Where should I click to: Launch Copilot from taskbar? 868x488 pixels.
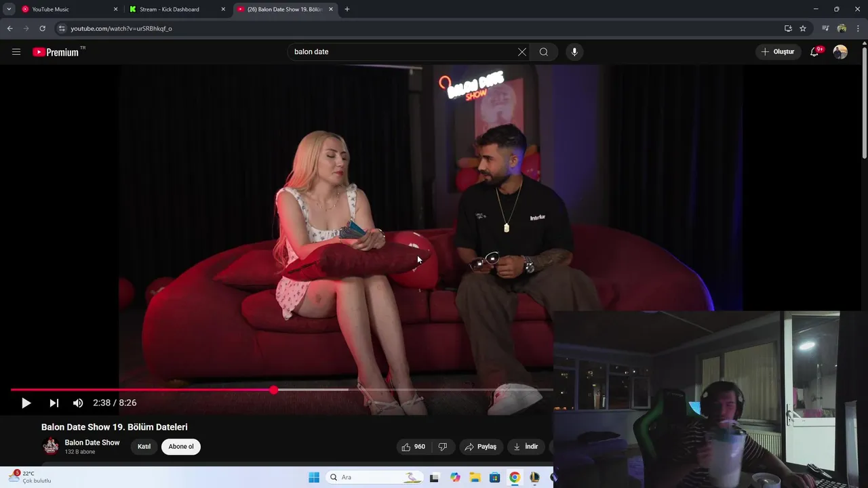coord(455,477)
